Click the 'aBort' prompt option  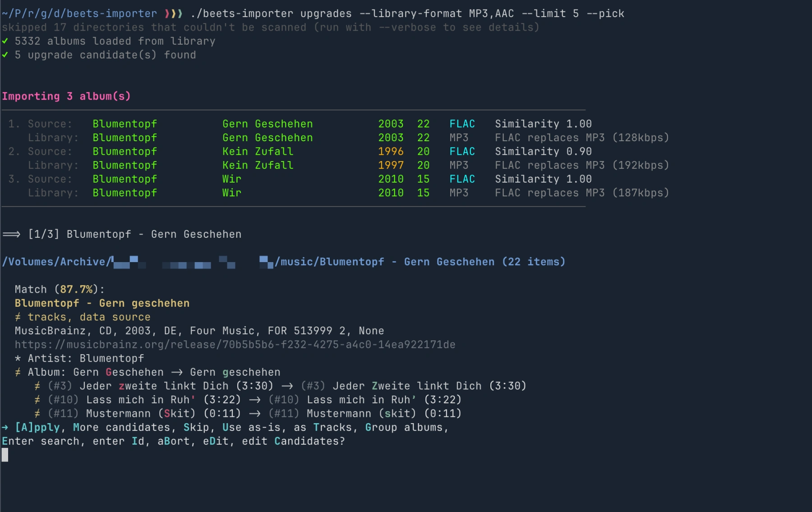point(174,441)
